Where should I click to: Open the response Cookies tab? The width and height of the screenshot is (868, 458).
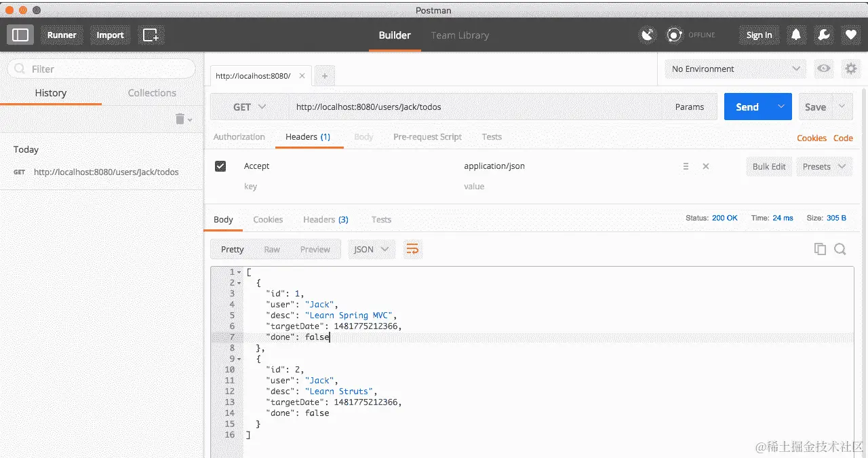(x=268, y=219)
